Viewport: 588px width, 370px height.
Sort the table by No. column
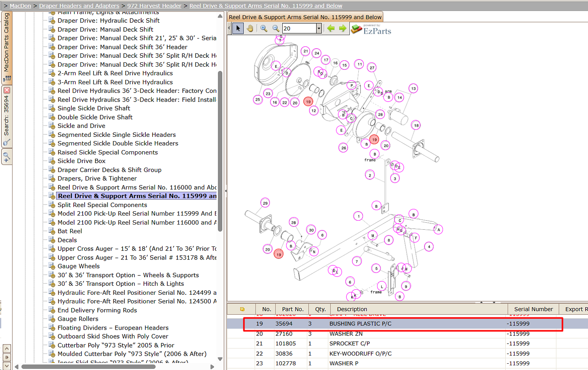266,309
